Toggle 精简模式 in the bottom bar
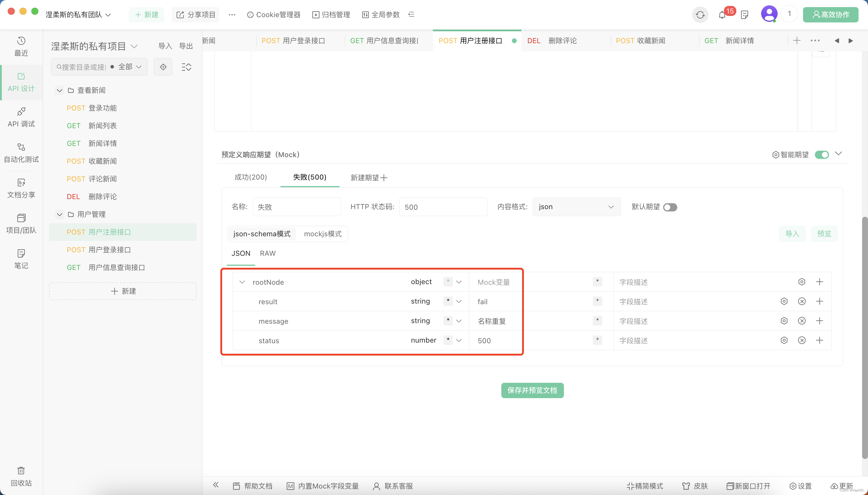 tap(645, 486)
